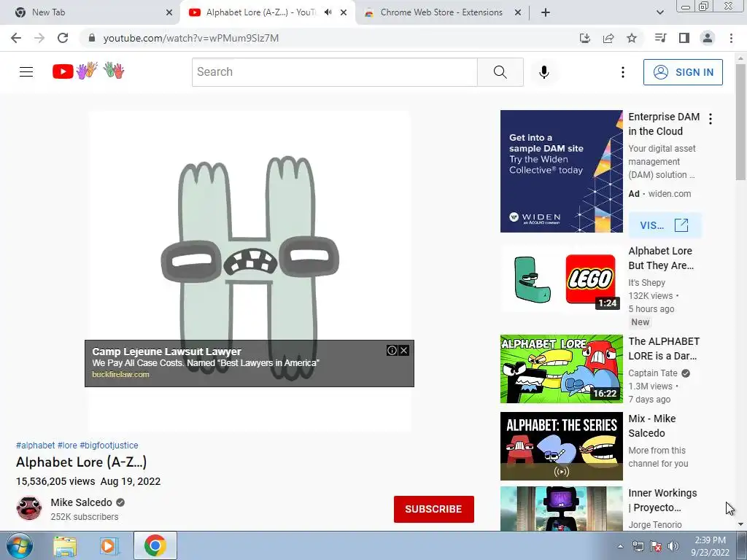Screen dimensions: 747x560
Task: Close the Chrome Web Store tab
Action: (518, 12)
